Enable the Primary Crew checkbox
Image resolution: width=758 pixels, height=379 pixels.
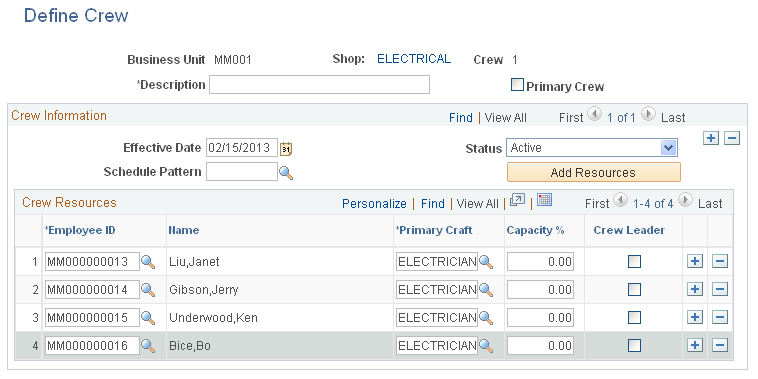pos(517,86)
